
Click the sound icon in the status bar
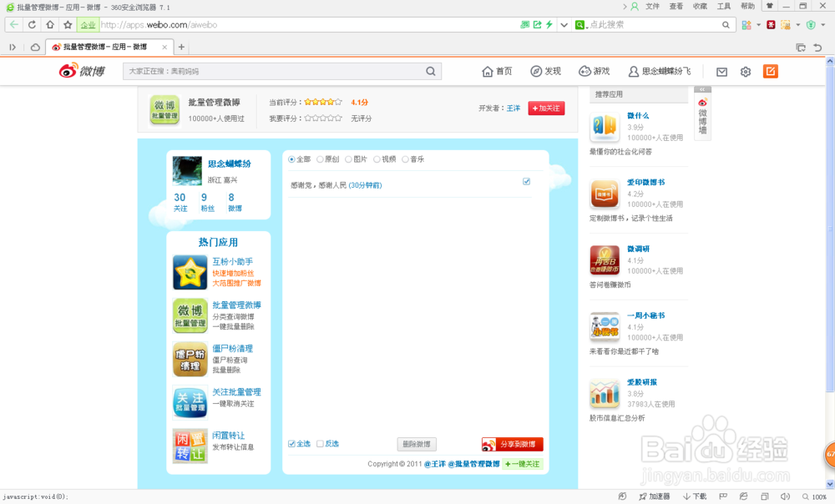785,496
